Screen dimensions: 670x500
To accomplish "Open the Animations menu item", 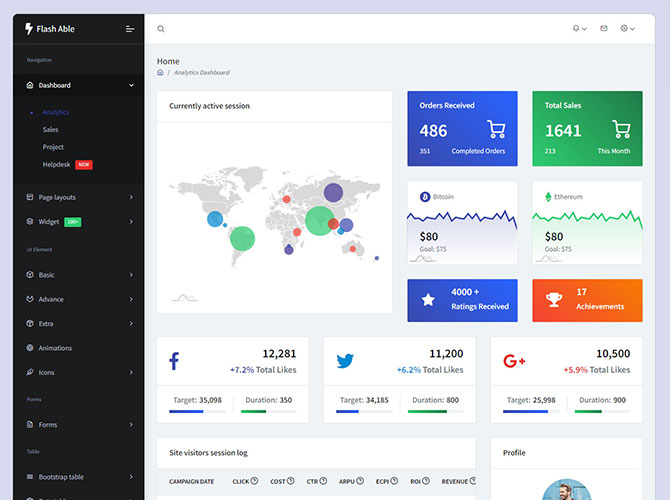I will click(x=55, y=348).
